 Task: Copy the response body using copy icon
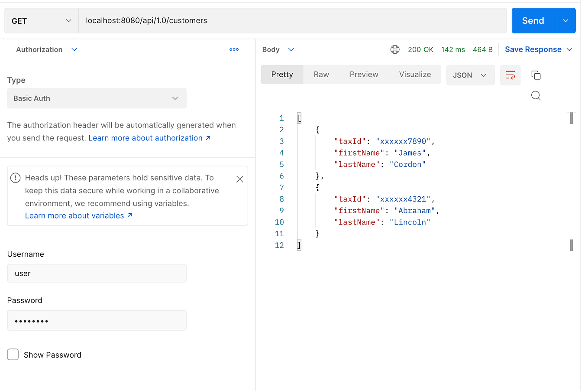click(536, 75)
